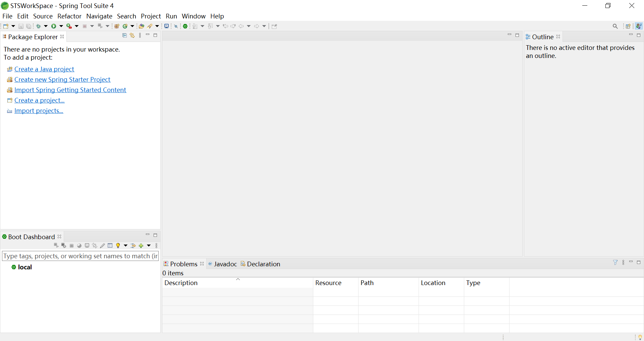
Task: Click the Open Perspective icon
Action: point(628,26)
